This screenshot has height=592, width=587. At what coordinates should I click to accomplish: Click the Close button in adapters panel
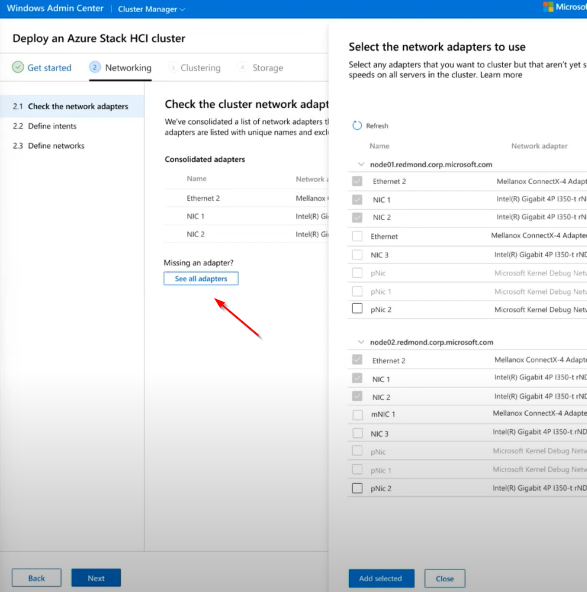click(445, 578)
